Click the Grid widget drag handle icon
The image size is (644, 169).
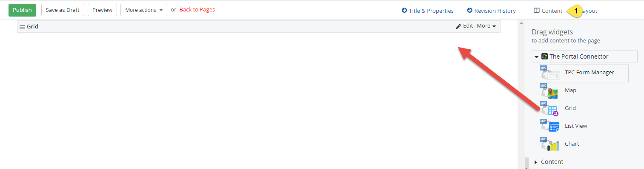click(x=22, y=27)
